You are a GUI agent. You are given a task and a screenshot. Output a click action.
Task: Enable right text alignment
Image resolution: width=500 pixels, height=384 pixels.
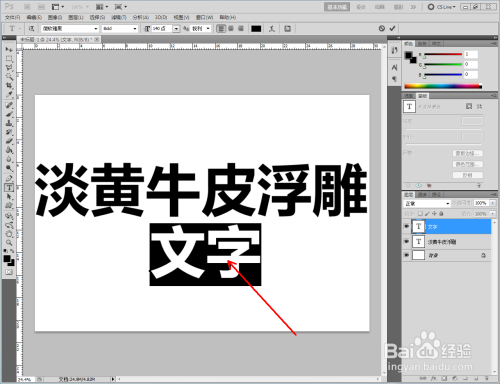click(x=241, y=29)
